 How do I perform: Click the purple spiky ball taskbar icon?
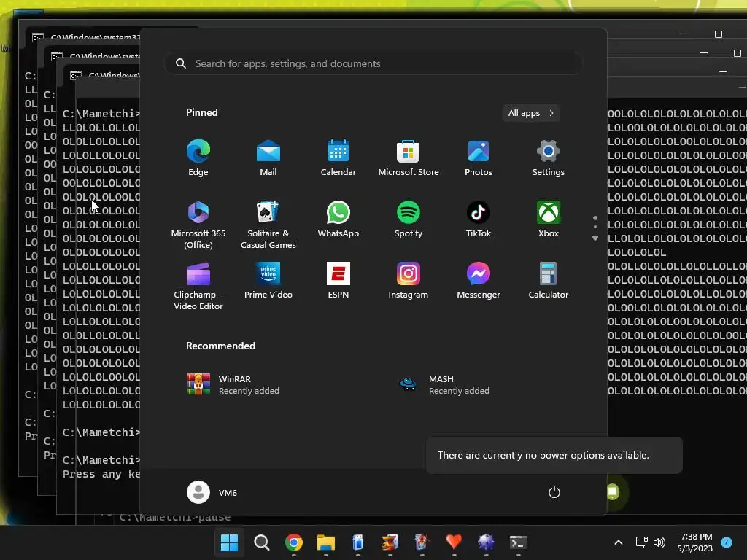486,542
